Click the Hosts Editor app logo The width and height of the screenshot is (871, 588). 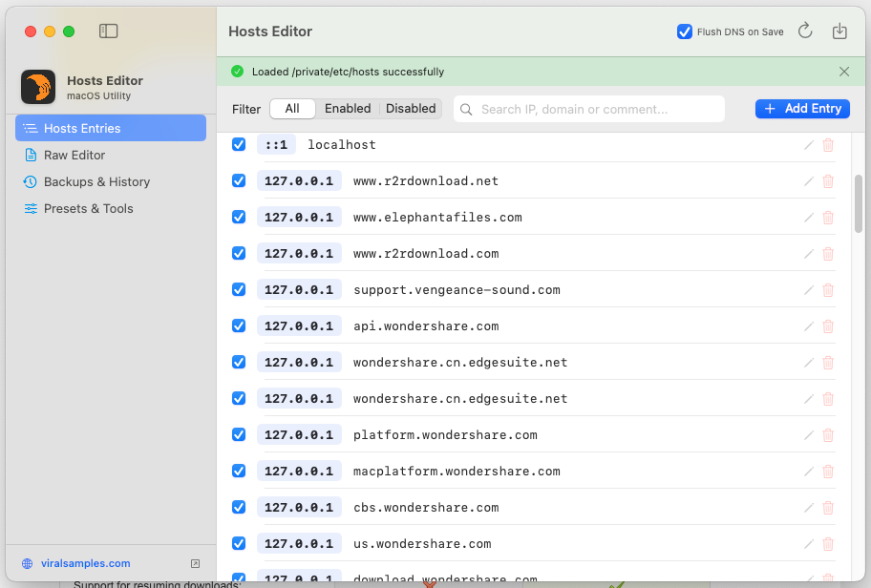point(38,87)
